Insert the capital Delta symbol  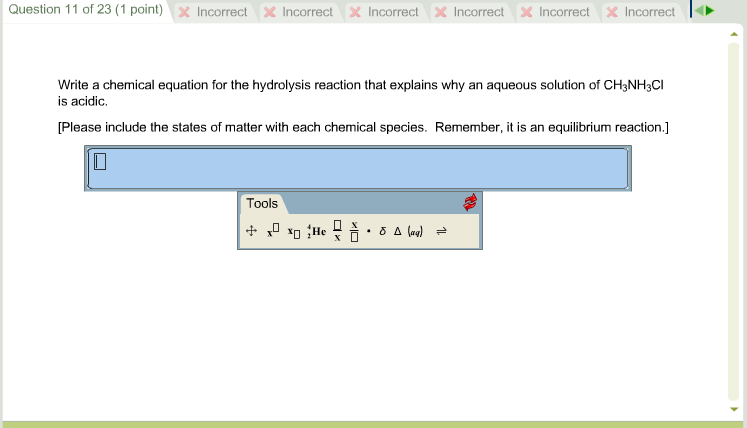pos(398,231)
